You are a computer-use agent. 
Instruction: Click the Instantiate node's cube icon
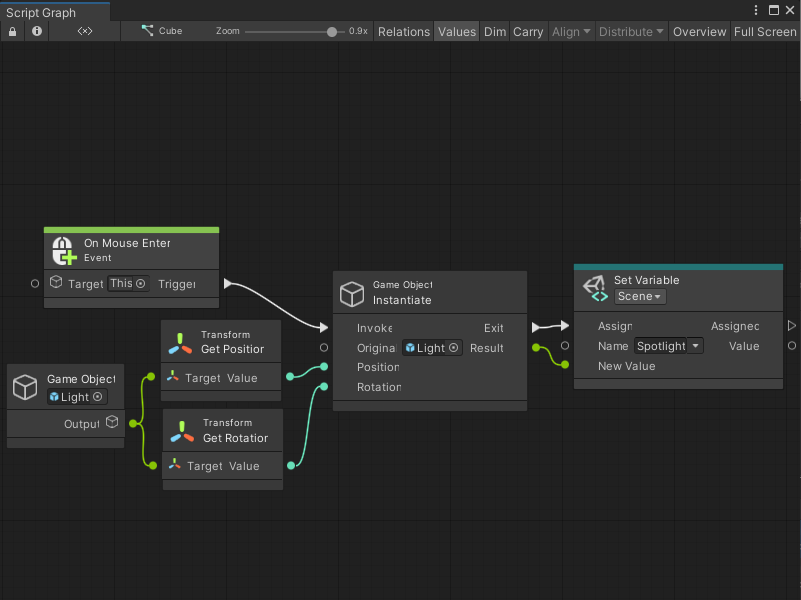point(352,293)
